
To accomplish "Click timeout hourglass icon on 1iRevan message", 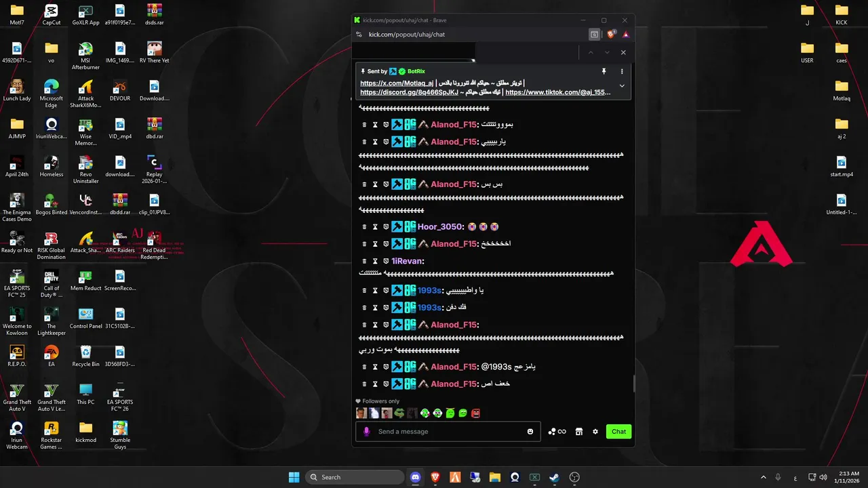I will pos(375,261).
